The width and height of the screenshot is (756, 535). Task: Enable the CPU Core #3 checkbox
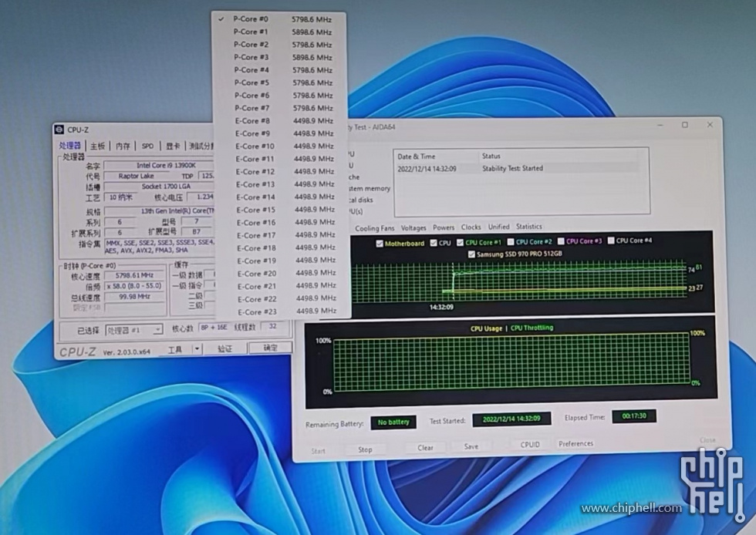tap(561, 241)
